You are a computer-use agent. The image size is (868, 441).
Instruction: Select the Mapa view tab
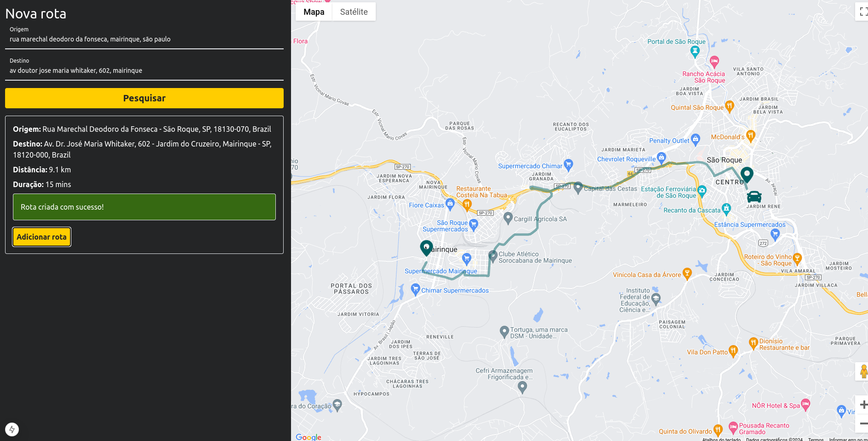314,12
